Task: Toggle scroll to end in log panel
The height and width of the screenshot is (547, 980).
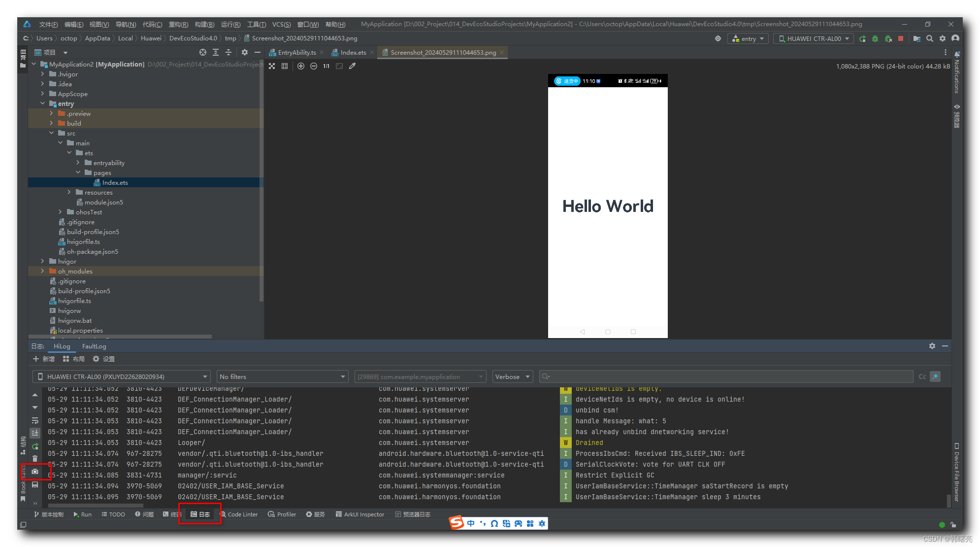Action: [x=35, y=433]
